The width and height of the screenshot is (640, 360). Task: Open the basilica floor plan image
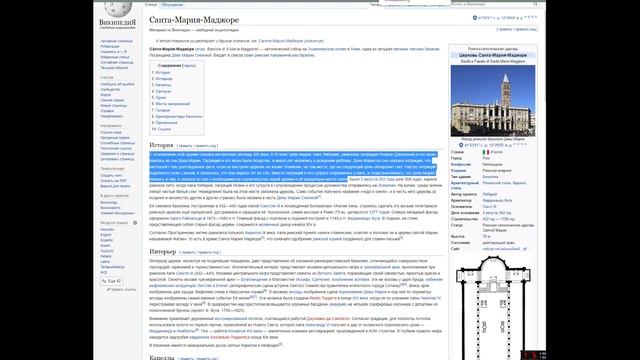point(493,308)
